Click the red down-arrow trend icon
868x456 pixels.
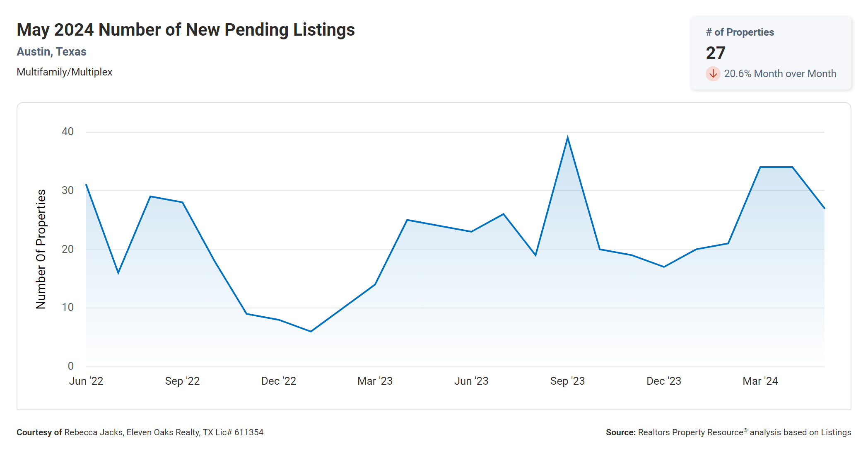pyautogui.click(x=713, y=74)
